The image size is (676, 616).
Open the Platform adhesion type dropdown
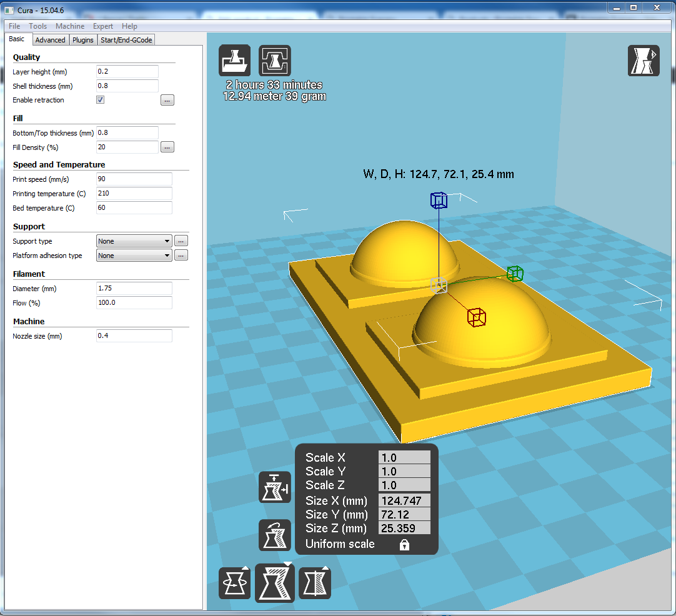tap(134, 256)
